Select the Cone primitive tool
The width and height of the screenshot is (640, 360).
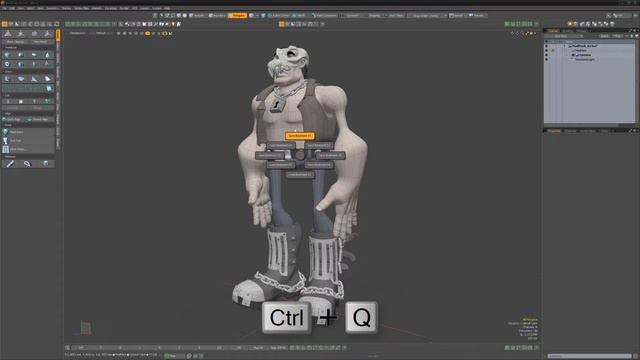coord(47,55)
